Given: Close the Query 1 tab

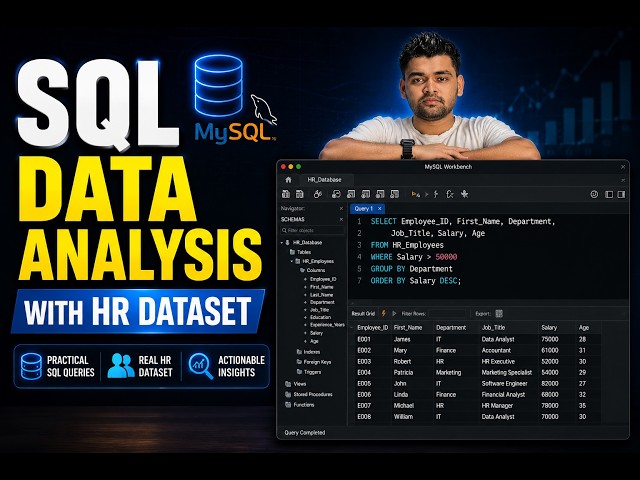Looking at the screenshot, I should (x=380, y=209).
